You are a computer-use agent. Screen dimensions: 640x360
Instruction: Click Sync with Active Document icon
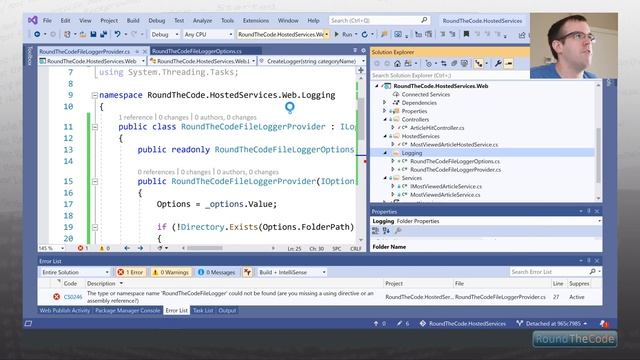coord(444,64)
